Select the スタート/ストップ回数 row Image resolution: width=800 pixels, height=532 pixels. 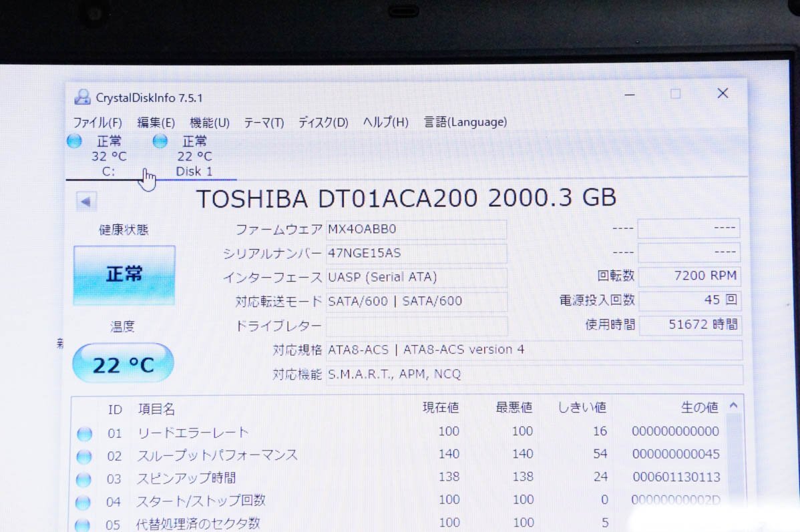coord(399,501)
